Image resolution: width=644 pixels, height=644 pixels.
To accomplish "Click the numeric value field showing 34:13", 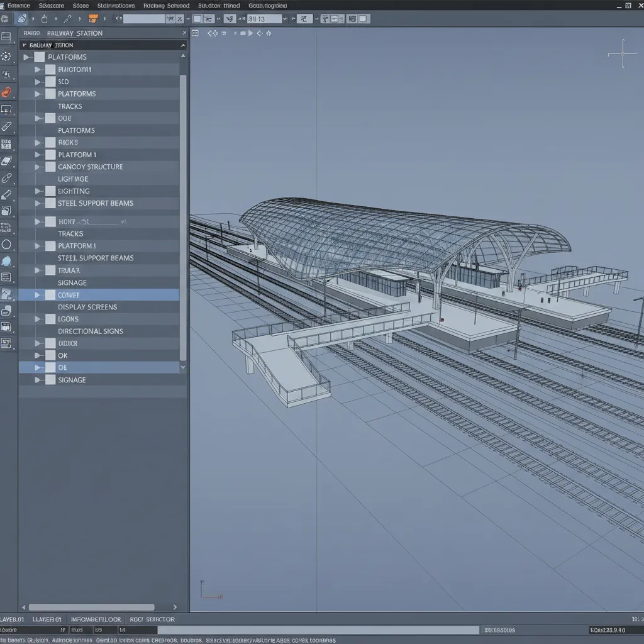I will click(x=264, y=18).
